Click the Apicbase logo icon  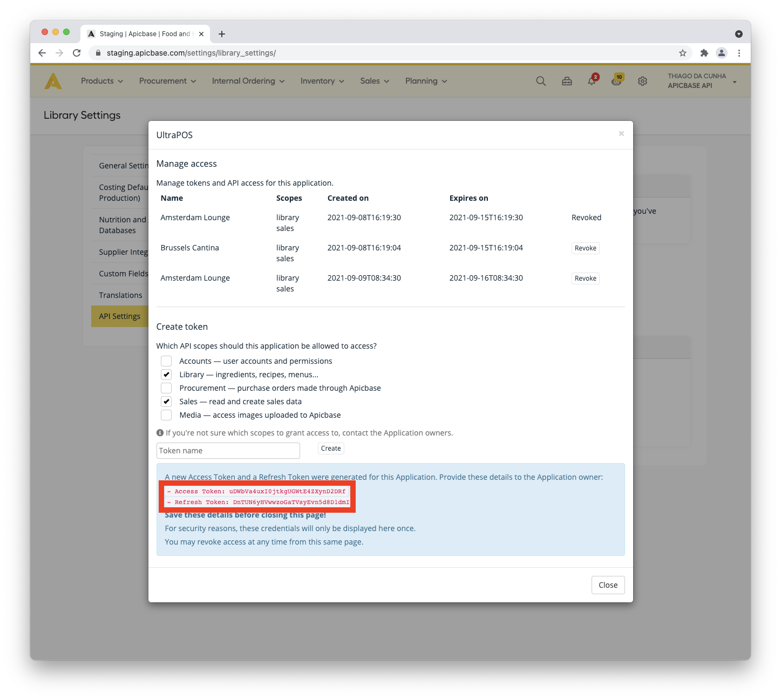[x=53, y=81]
